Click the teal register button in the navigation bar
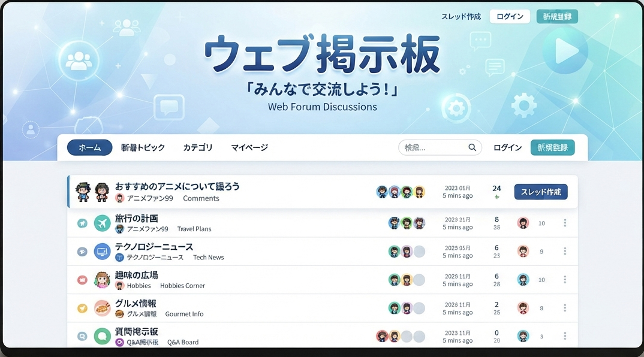This screenshot has height=357, width=644. (552, 147)
